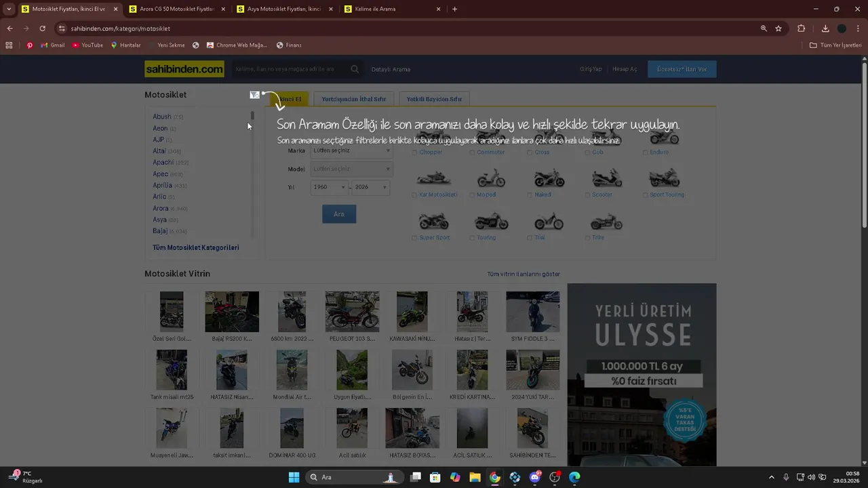Screen dimensions: 868x488
Task: Tick the Cross checkbox
Action: point(530,152)
